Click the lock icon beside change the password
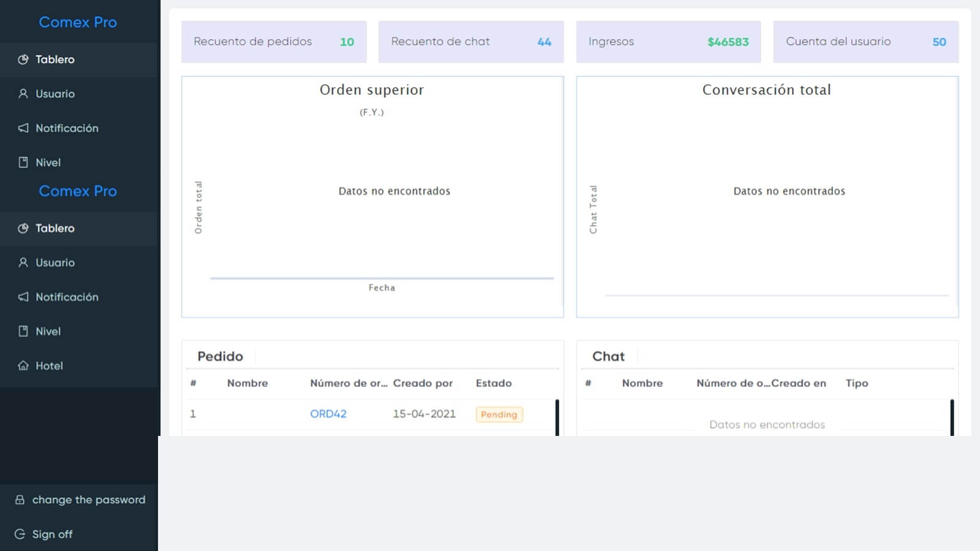 [20, 500]
